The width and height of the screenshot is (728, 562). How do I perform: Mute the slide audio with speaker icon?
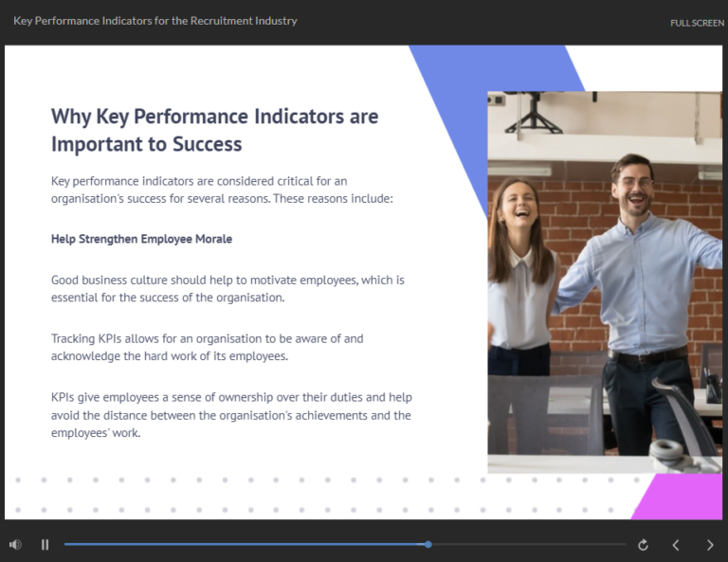(15, 544)
